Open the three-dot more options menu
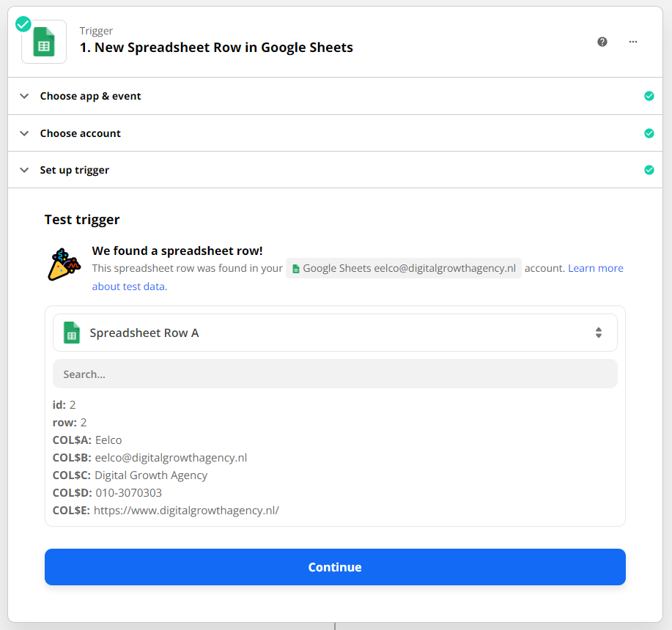This screenshot has width=672, height=630. (x=633, y=42)
